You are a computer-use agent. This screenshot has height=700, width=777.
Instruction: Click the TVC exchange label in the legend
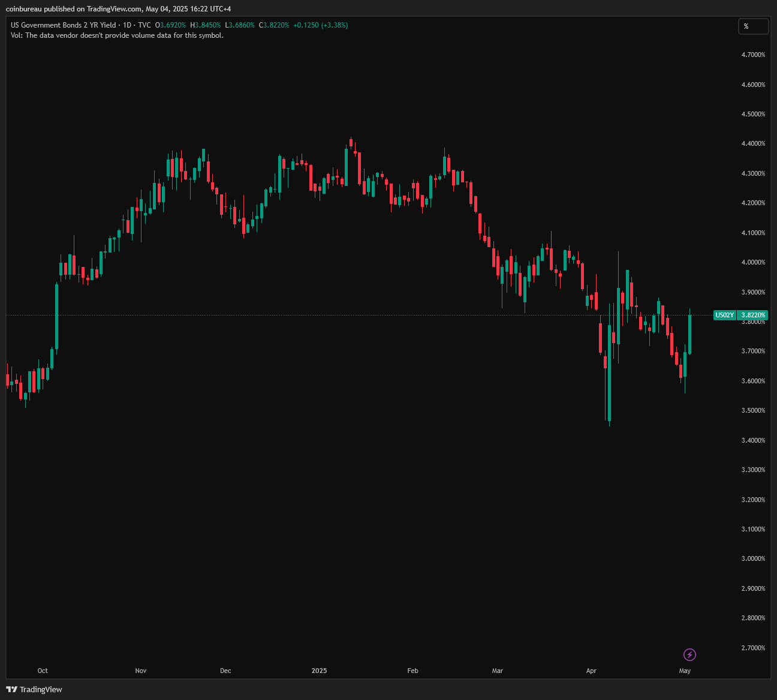coord(144,25)
